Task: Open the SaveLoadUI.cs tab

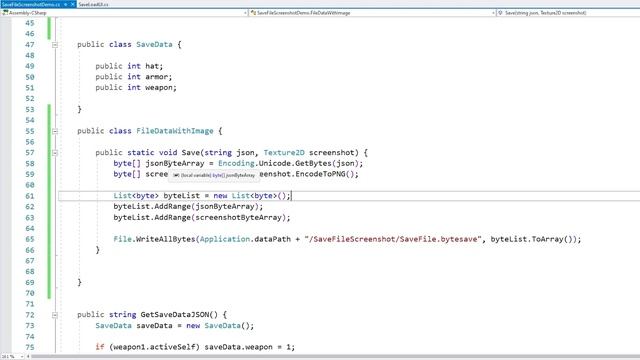Action: click(x=93, y=4)
